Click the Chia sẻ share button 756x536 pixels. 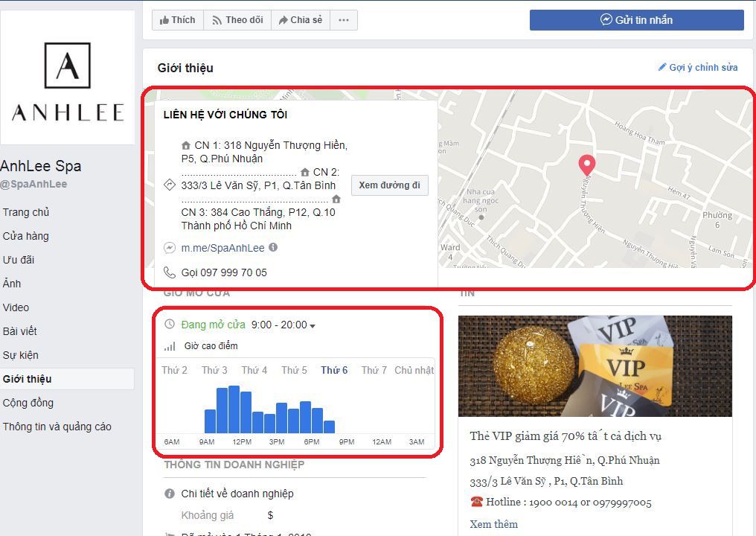coord(301,20)
